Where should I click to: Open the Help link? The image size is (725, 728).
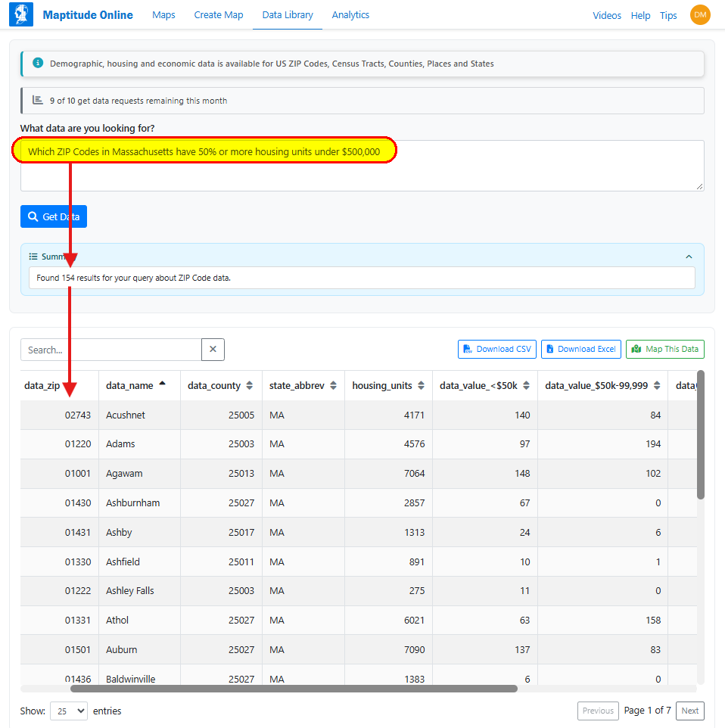pyautogui.click(x=640, y=15)
